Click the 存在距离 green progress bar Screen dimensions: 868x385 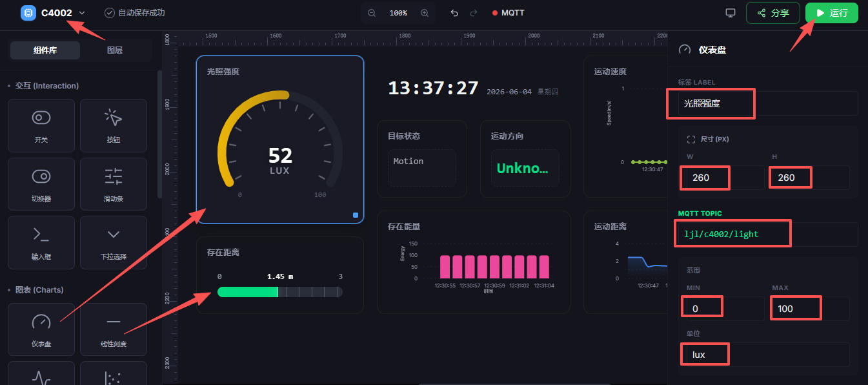tap(248, 292)
